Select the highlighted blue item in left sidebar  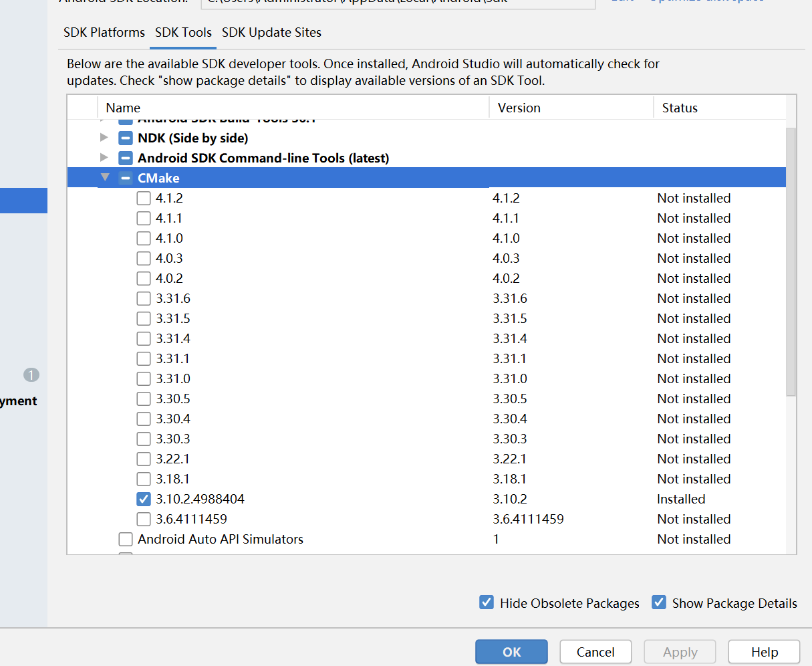point(23,201)
